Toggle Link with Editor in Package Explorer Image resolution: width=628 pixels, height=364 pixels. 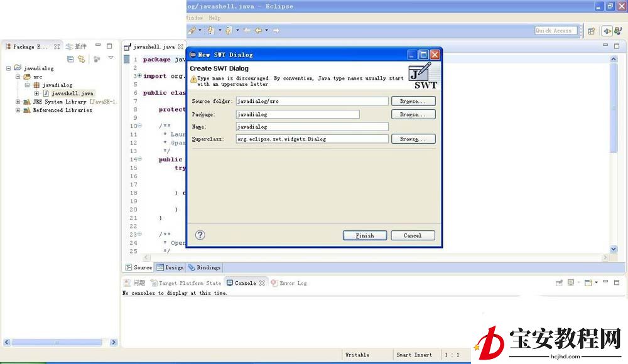[x=81, y=59]
